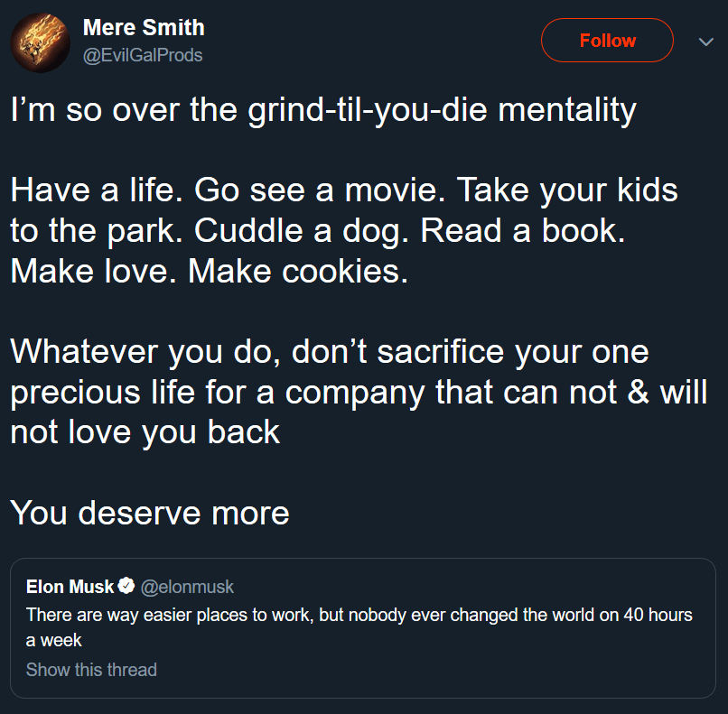The height and width of the screenshot is (714, 728).
Task: Open the Mere Smith display name link
Action: click(144, 28)
